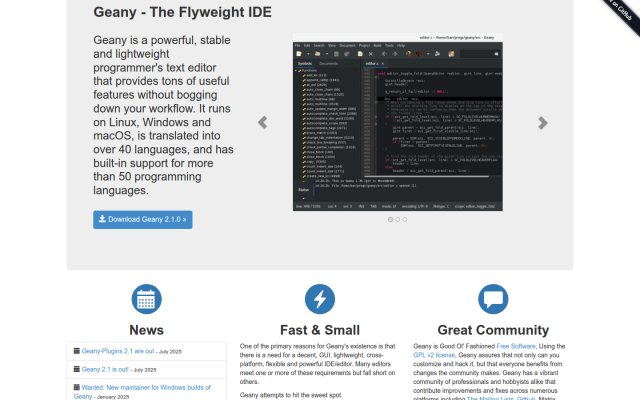The height and width of the screenshot is (400, 640).
Task: Click the January 2025 date text
Action: pos(113,397)
